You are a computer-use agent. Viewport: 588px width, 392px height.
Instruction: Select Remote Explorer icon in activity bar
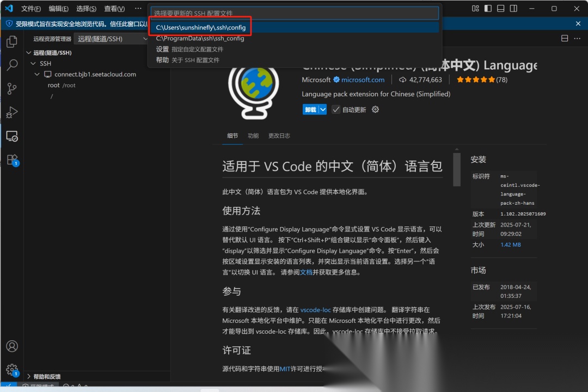point(12,136)
